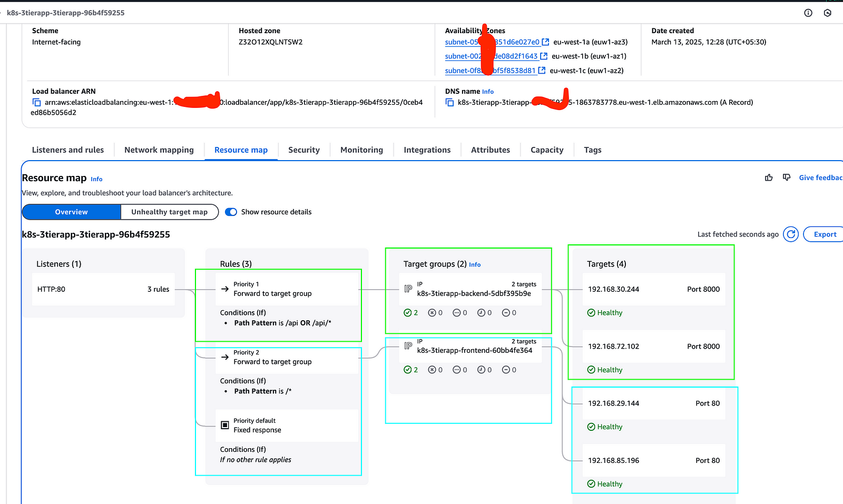Select target 192.168.29.144 on Port 80

pos(654,403)
